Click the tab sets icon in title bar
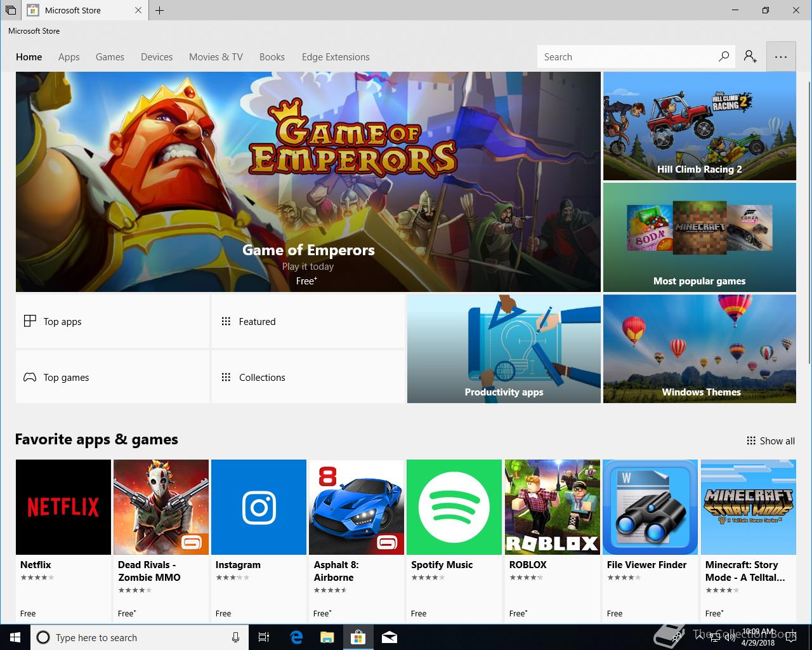 [x=11, y=10]
